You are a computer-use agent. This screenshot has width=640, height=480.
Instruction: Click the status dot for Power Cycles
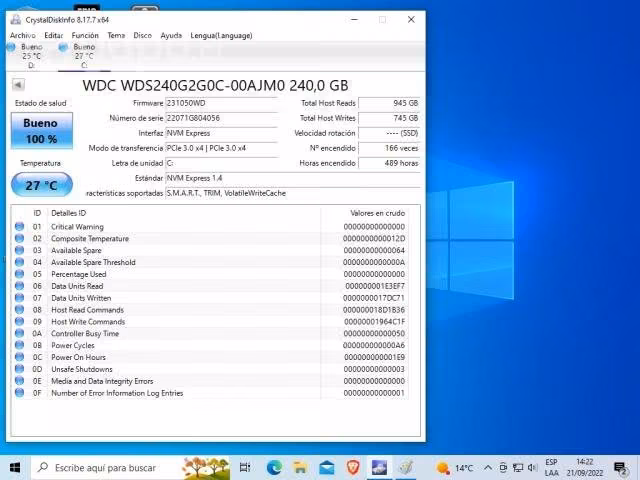[19, 345]
